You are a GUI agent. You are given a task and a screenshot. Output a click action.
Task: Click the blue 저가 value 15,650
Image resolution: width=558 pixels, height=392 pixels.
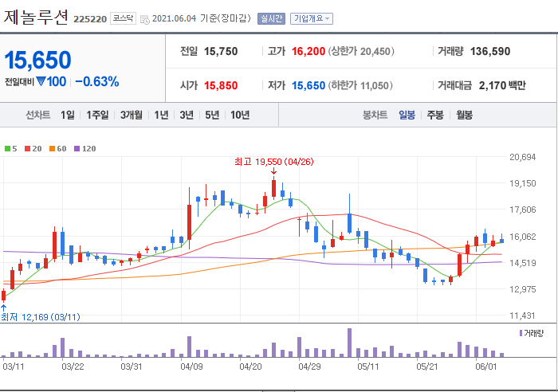(x=308, y=86)
